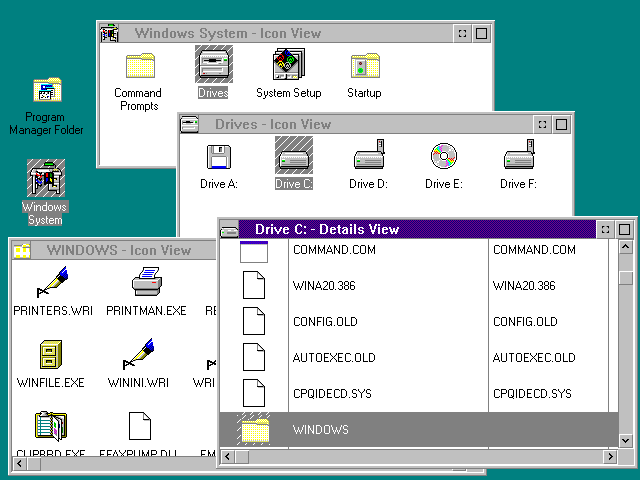Image resolution: width=640 pixels, height=480 pixels.
Task: Open the Windows System window control menu icon
Action: pyautogui.click(x=109, y=33)
